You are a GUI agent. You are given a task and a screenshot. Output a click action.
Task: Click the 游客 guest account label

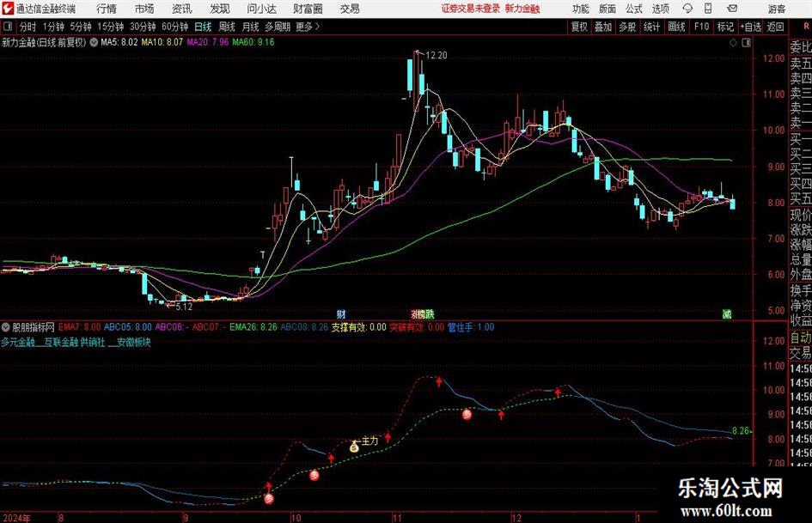(776, 9)
